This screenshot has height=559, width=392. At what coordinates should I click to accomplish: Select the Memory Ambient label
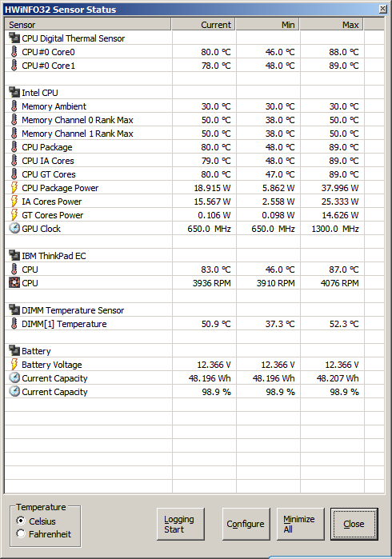pyautogui.click(x=54, y=106)
